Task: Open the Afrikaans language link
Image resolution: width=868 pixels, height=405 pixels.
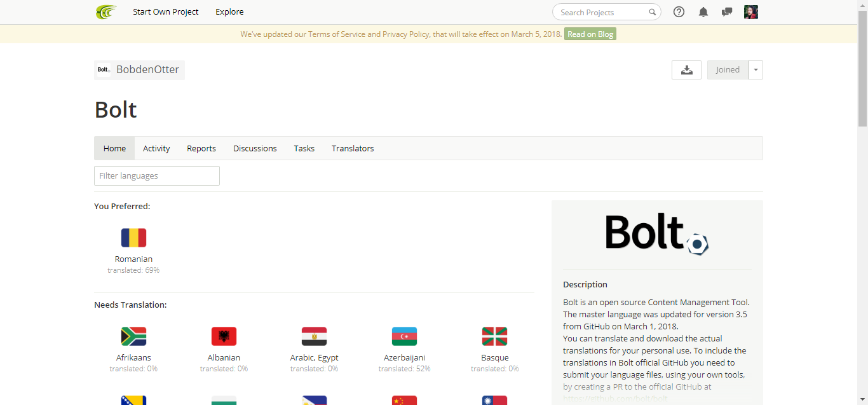Action: pos(133,358)
